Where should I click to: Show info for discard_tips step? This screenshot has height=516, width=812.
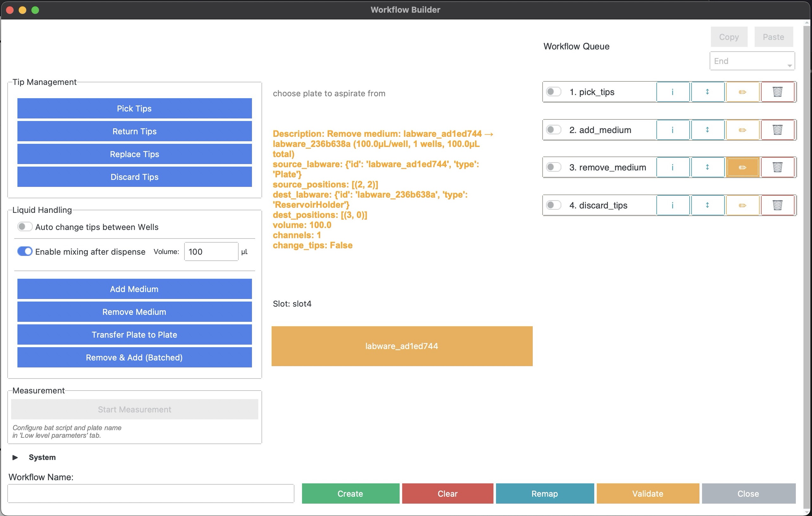pos(673,205)
